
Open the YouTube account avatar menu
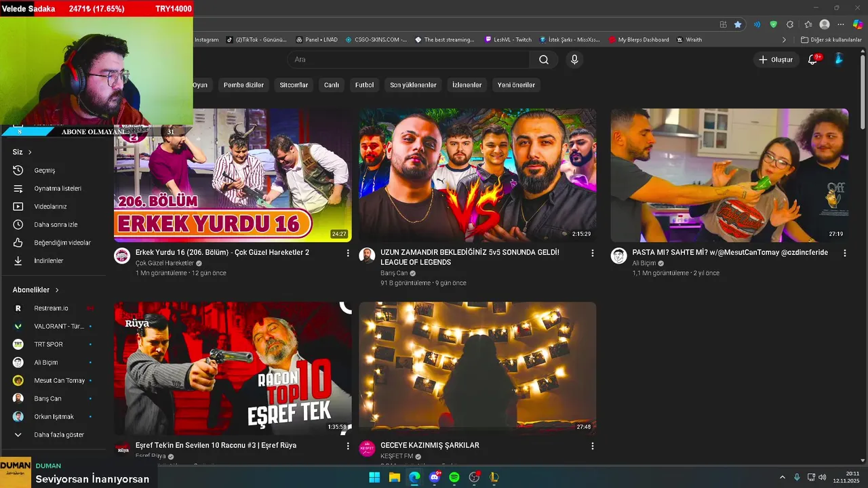(x=839, y=60)
